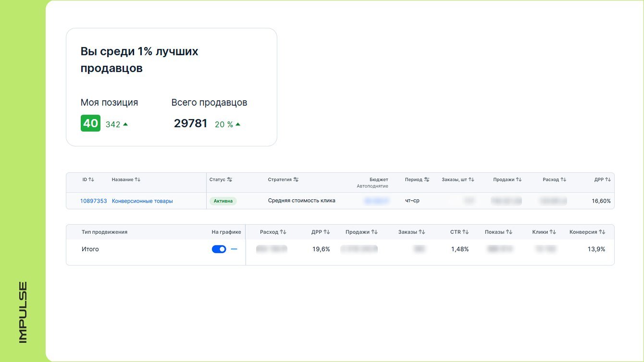Open campaign ID 10897353 link
Image resolution: width=644 pixels, height=362 pixels.
(x=93, y=201)
